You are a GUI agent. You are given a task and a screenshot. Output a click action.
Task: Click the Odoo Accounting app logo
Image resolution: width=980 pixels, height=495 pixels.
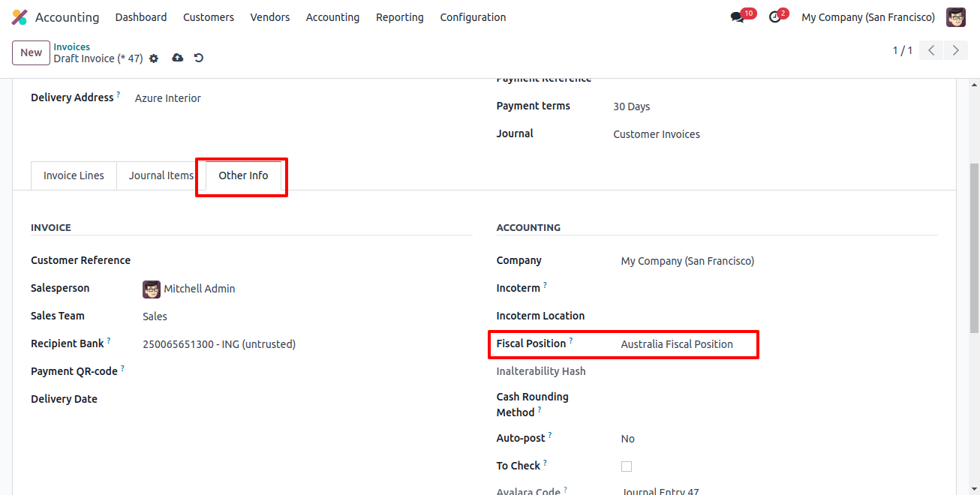tap(20, 17)
